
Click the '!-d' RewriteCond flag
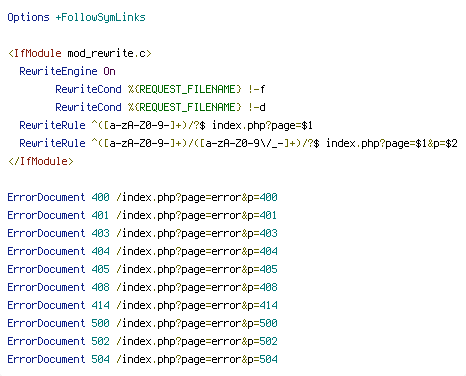point(256,107)
